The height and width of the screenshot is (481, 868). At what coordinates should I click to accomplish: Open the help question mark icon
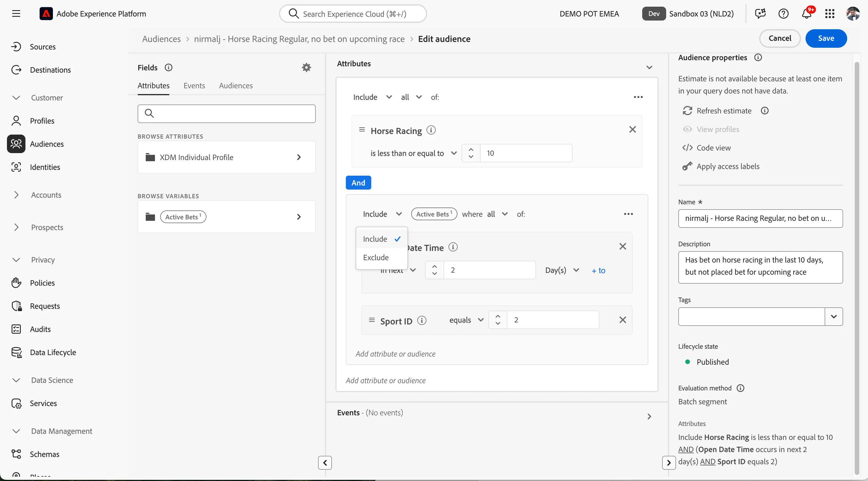pyautogui.click(x=783, y=14)
